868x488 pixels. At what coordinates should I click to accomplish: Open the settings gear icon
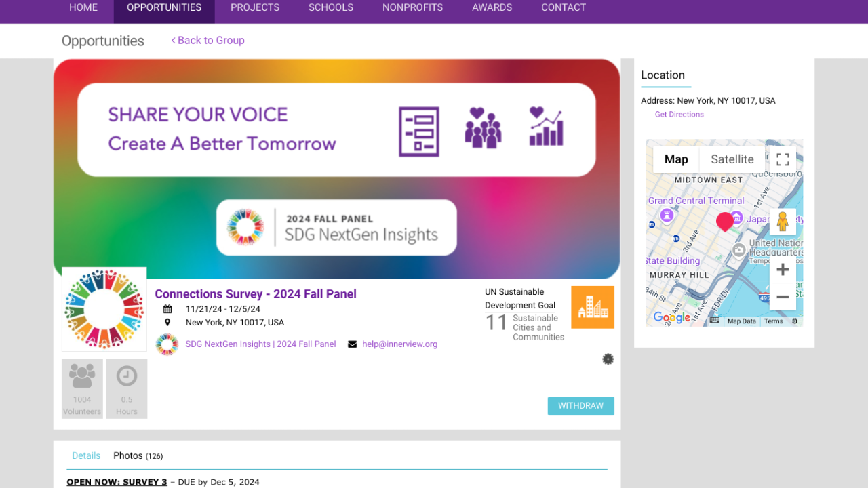(608, 359)
